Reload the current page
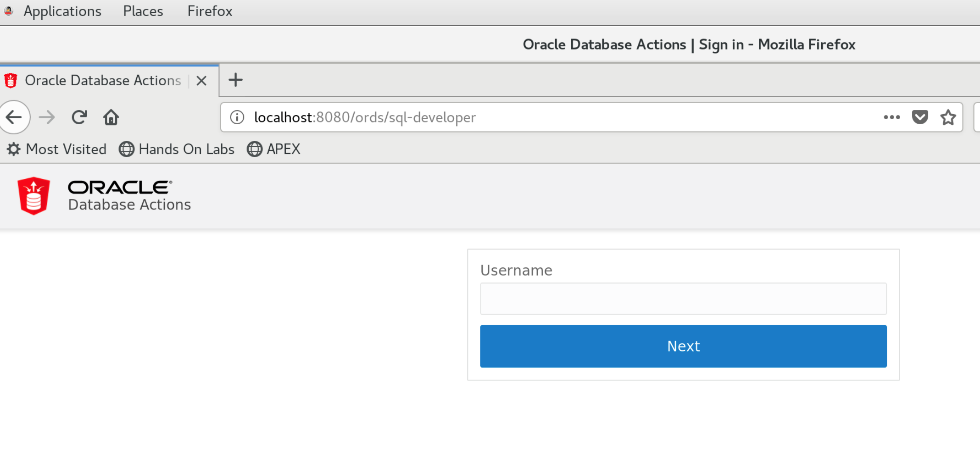This screenshot has height=475, width=980. [79, 117]
